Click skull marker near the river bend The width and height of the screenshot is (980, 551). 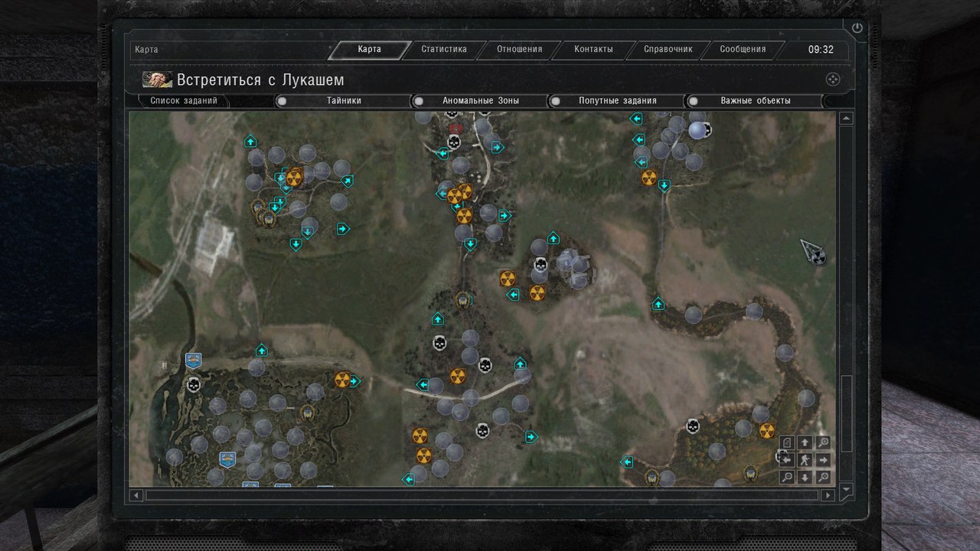pos(693,425)
